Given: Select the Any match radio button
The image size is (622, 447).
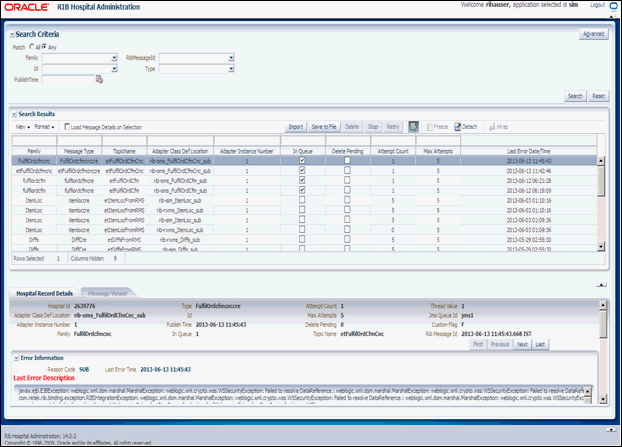Looking at the screenshot, I should [44, 46].
